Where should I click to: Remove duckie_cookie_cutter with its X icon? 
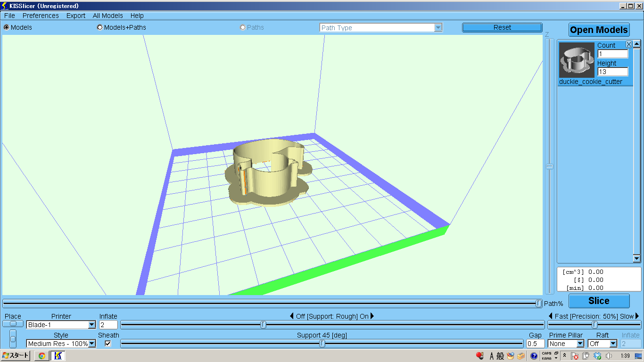click(629, 44)
